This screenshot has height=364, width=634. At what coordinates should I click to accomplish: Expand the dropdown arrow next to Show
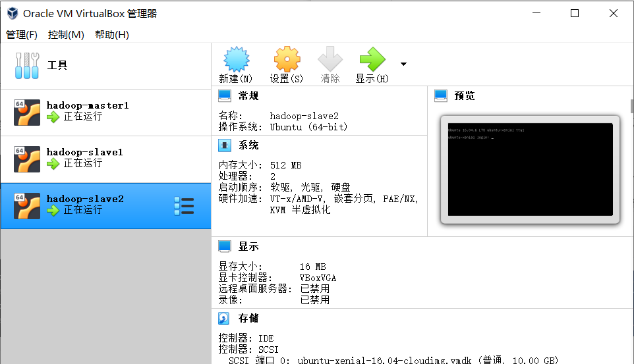pyautogui.click(x=403, y=64)
